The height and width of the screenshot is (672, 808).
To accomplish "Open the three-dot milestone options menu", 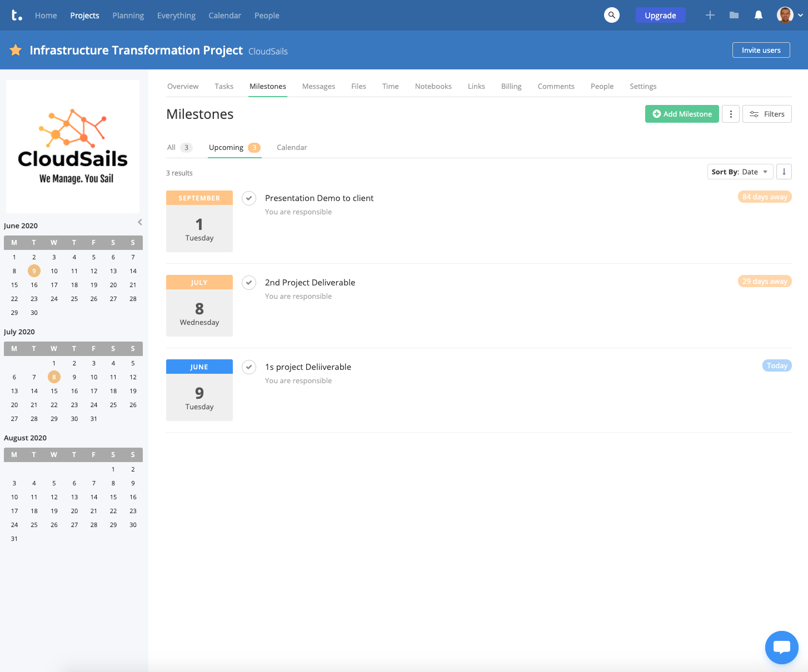I will (730, 114).
